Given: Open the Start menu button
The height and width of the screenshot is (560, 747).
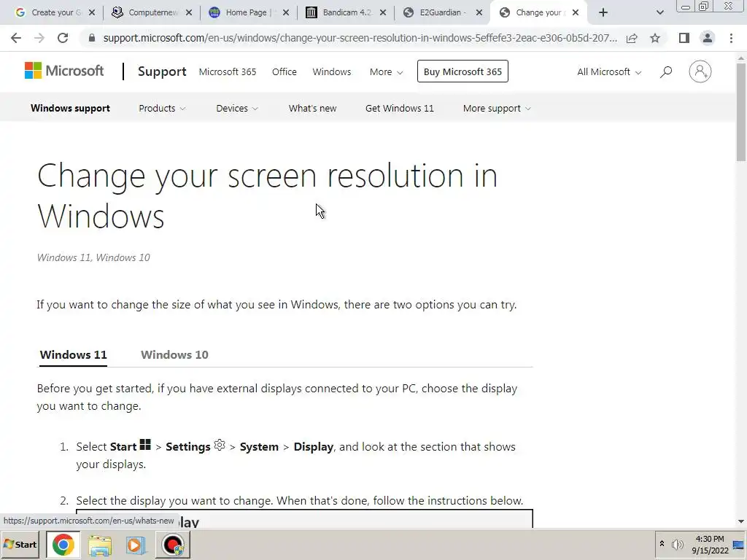Looking at the screenshot, I should tap(20, 544).
